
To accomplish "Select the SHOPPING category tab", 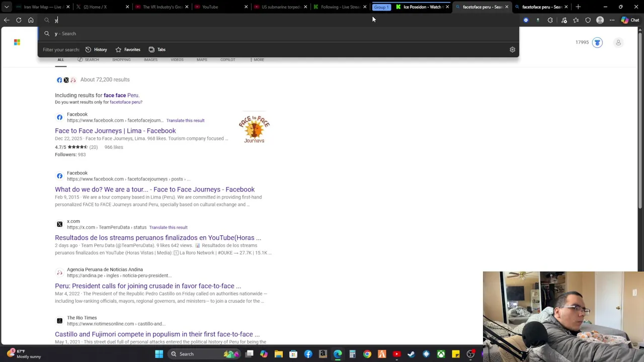I will [x=121, y=60].
